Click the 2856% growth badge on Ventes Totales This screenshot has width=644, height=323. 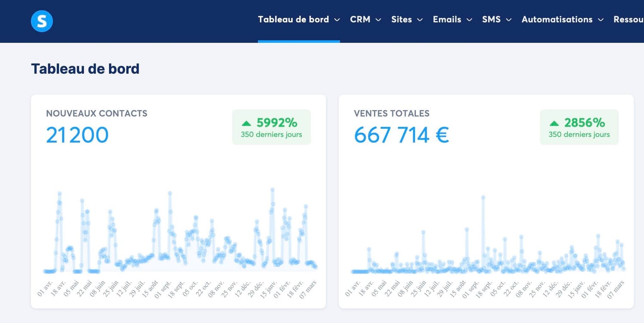coord(579,127)
